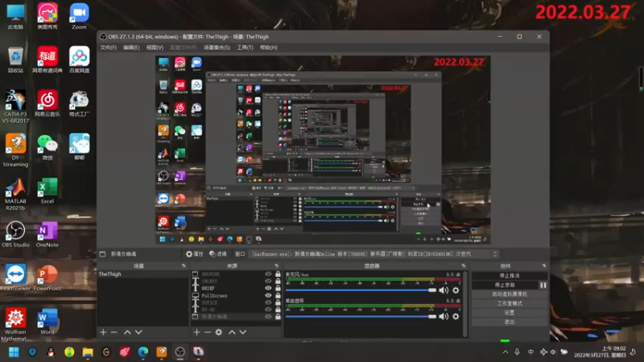Viewport: 644px width, 362px height.
Task: Move selected source down in list
Action: pyautogui.click(x=243, y=332)
